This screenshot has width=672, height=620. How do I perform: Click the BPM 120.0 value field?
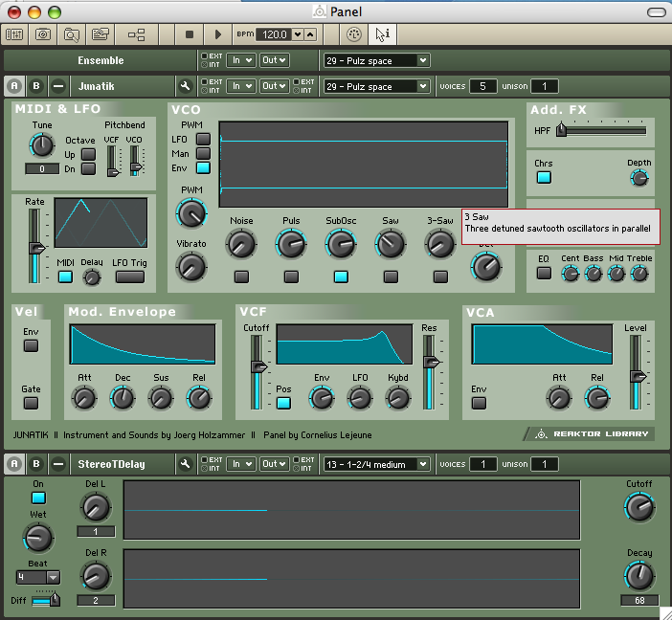[274, 34]
